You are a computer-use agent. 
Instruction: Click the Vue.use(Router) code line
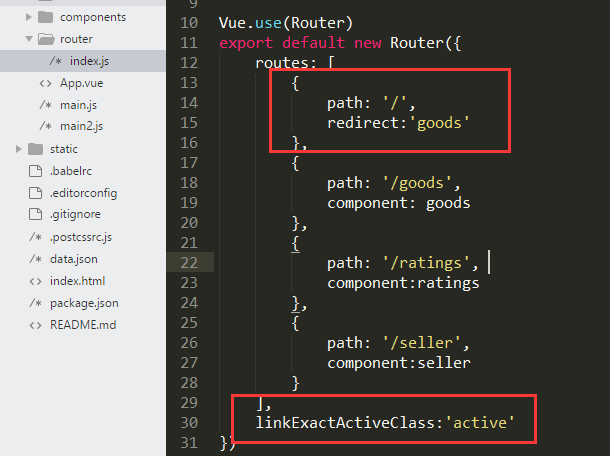(x=286, y=23)
